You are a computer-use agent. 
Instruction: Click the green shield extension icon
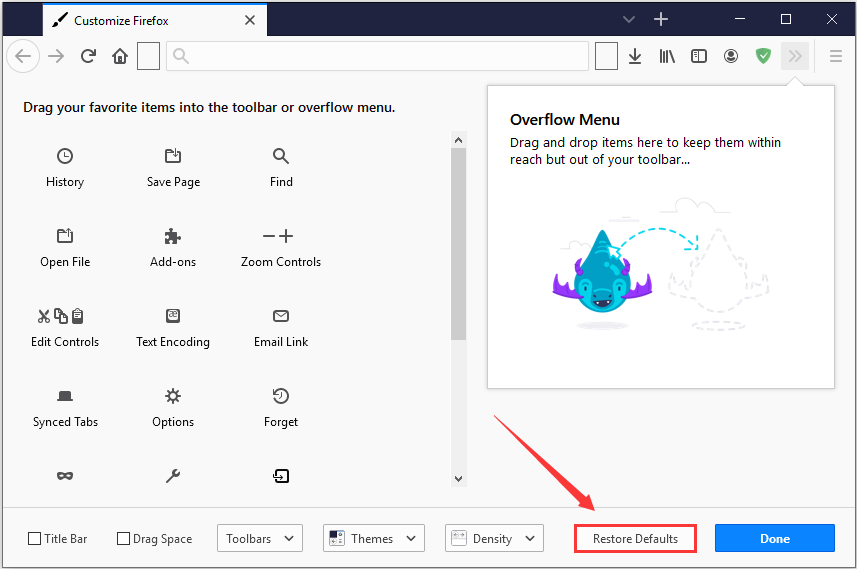763,56
